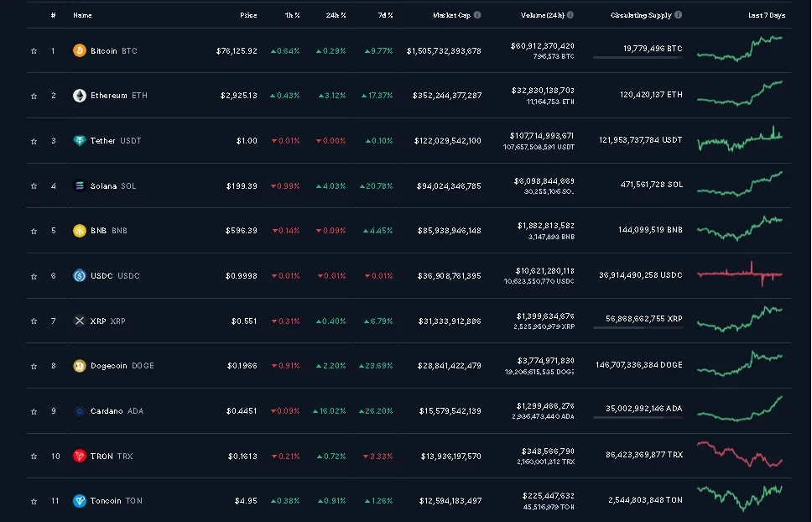Viewport: 812px width, 522px height.
Task: Open the Cardano ADA coin page
Action: pos(114,411)
